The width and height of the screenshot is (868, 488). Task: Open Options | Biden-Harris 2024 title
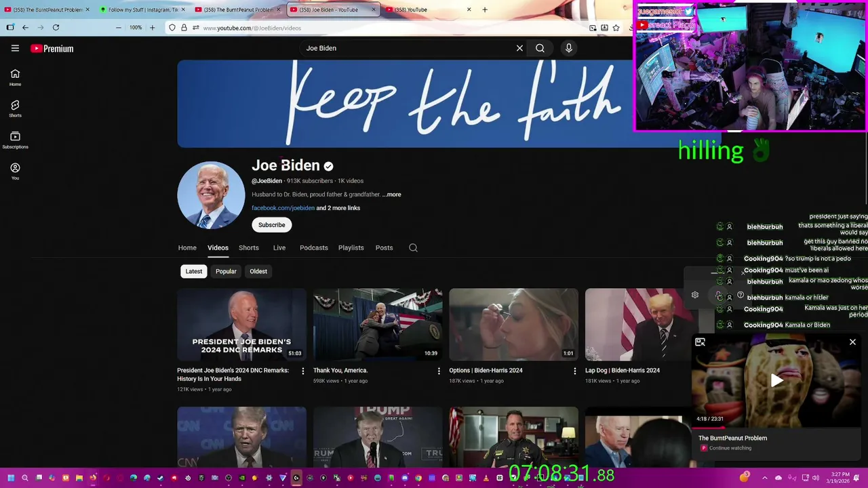486,371
